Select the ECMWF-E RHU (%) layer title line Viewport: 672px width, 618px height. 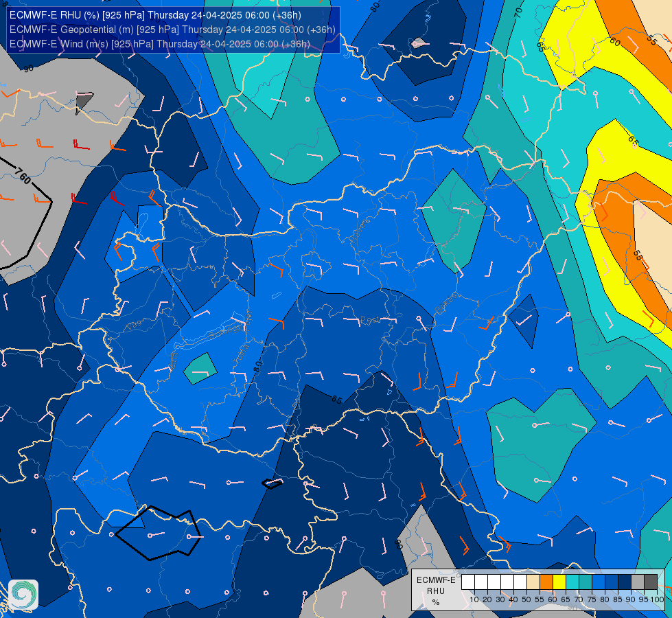[155, 15]
